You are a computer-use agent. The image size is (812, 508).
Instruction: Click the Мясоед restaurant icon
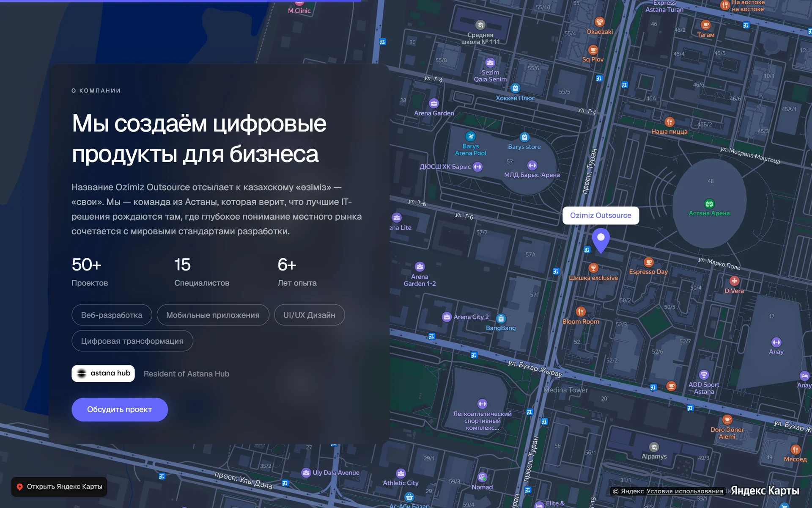click(x=795, y=450)
